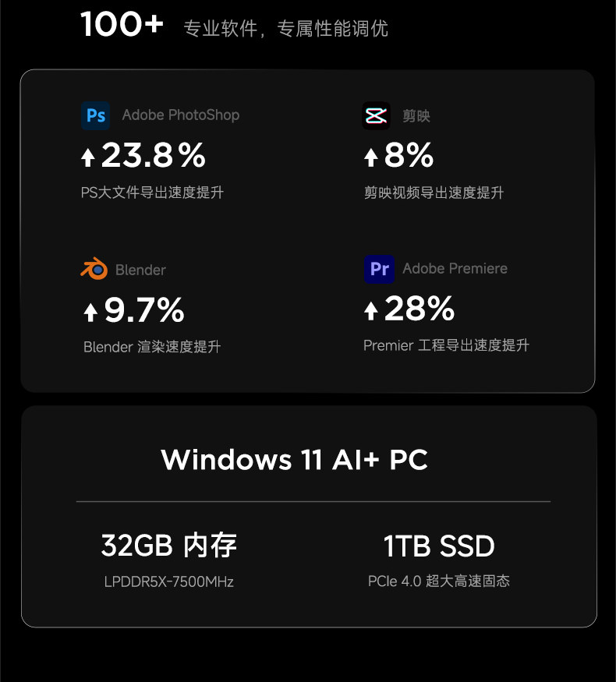Viewport: 616px width, 682px height.
Task: Click the "Blender 渲染速度提升" caption
Action: 152,347
